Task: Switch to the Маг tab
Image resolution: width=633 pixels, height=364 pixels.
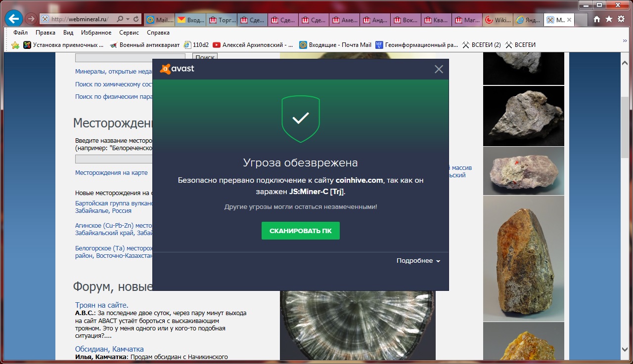Action: point(467,20)
